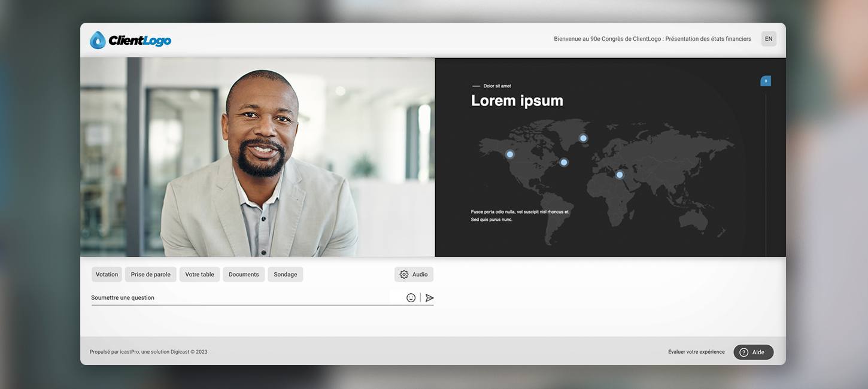Viewport: 868px width, 389px height.
Task: Click the speaker video feed
Action: [x=257, y=157]
